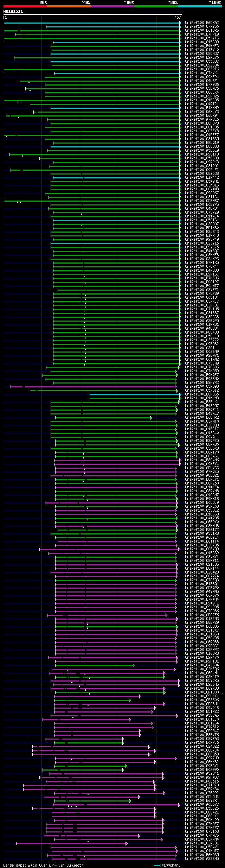Click label UniRef100_A0B6Y7
Screen dimensions: 225x868
coord(202,805)
